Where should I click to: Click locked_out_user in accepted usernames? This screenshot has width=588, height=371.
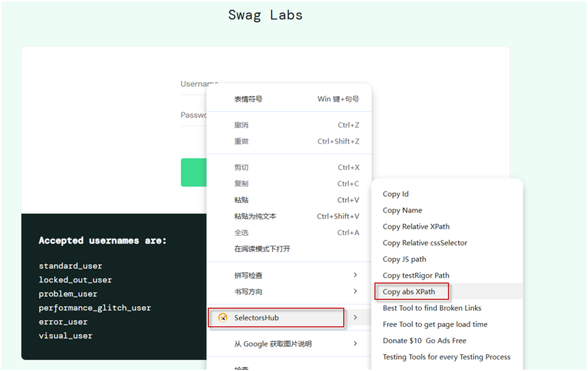(75, 280)
